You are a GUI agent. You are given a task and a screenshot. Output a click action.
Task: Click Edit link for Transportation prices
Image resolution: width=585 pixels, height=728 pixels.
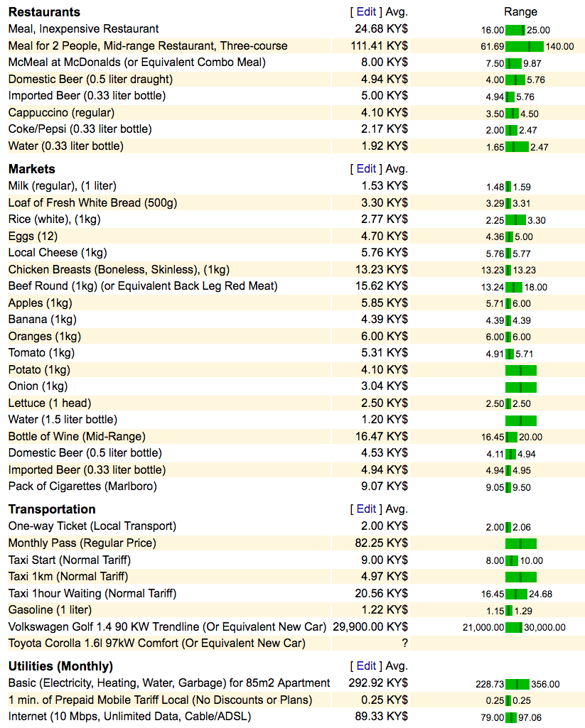tap(366, 509)
